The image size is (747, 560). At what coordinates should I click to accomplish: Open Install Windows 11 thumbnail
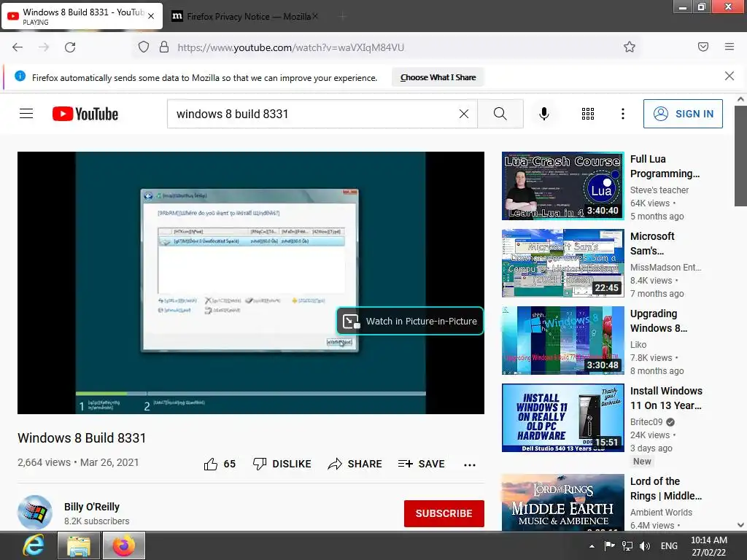(562, 418)
